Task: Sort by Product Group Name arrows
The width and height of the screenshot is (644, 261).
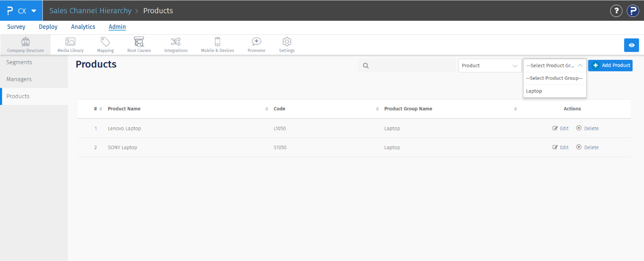Action: point(515,109)
